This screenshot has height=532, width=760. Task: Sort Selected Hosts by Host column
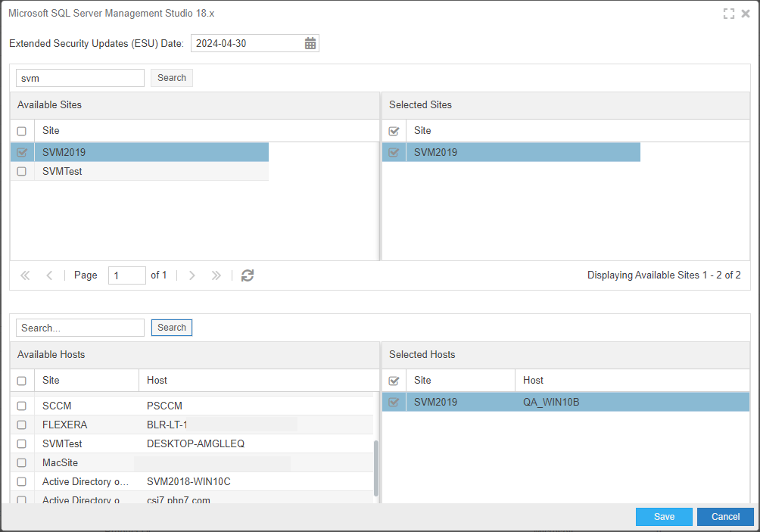[x=633, y=381]
